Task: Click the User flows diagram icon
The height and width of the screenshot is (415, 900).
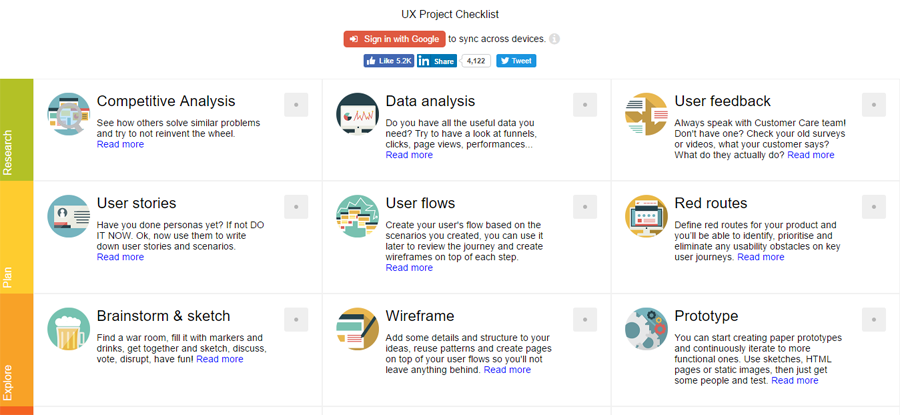Action: tap(357, 216)
